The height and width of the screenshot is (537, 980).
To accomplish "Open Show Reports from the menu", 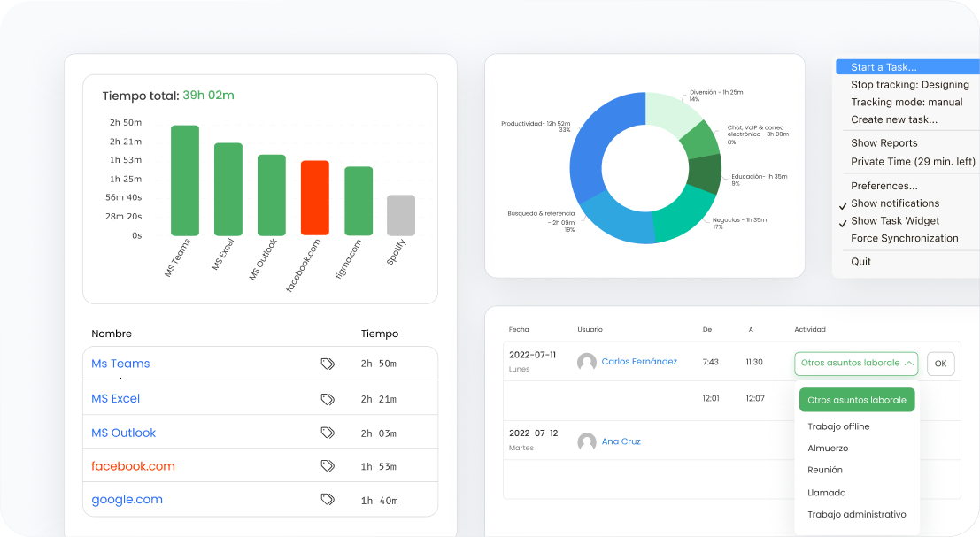I will [x=884, y=143].
